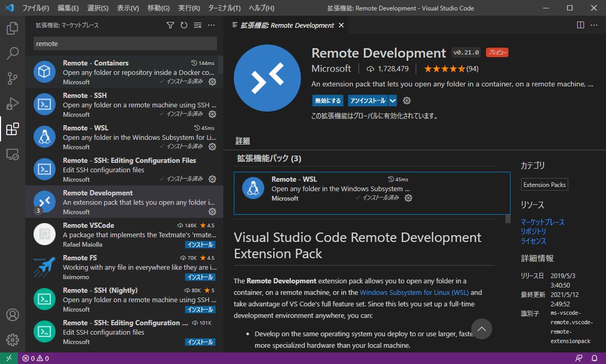
Task: Open the remote window indicator in status bar
Action: pos(9,358)
